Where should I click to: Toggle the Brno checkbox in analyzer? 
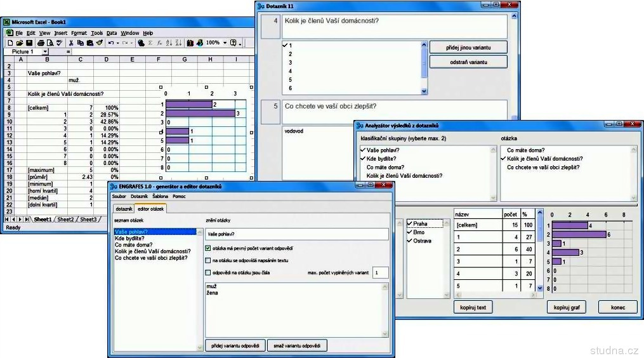tap(409, 232)
